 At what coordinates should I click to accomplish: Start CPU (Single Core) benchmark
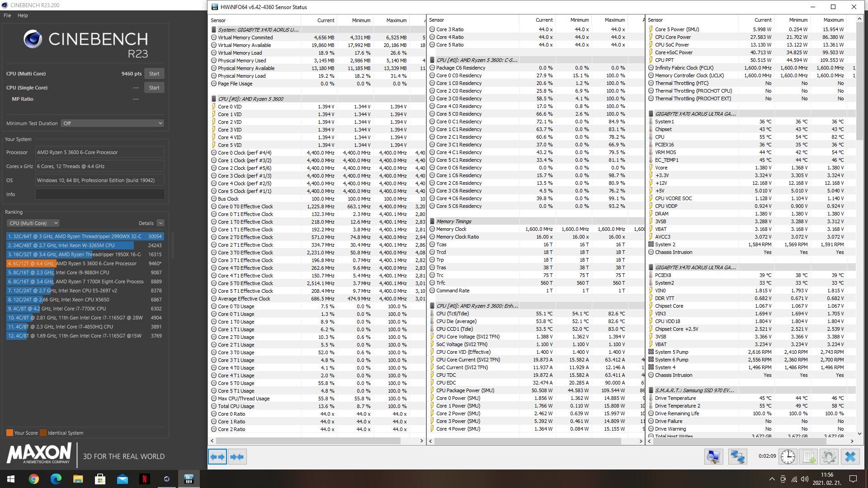click(154, 88)
